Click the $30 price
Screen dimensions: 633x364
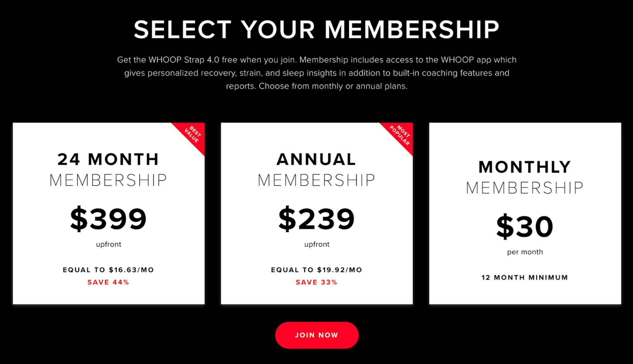coord(525,226)
